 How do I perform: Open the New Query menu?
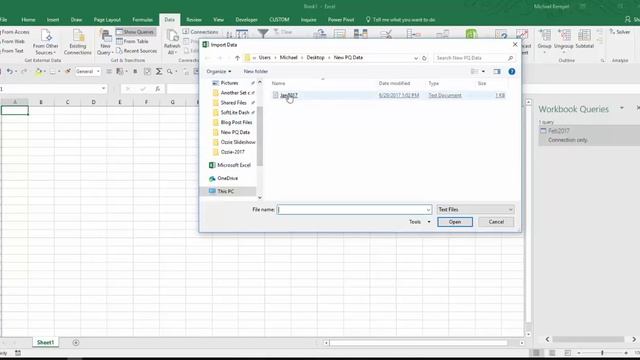click(105, 42)
